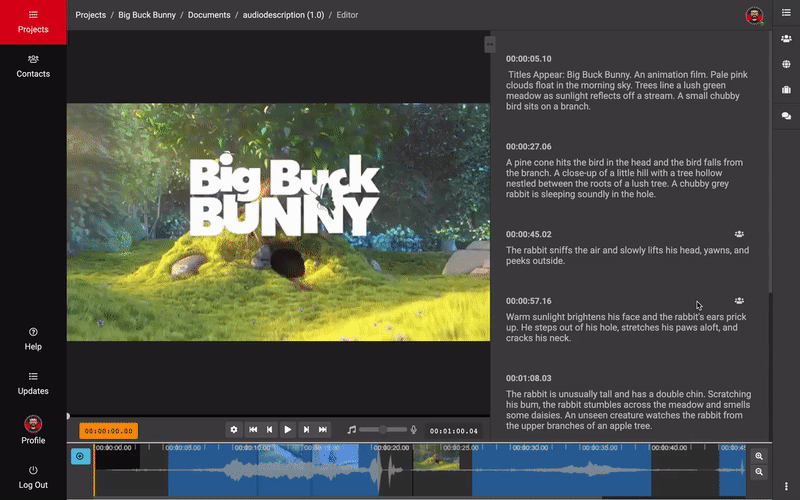Skip to the start of the video
The image size is (800, 500).
(253, 429)
